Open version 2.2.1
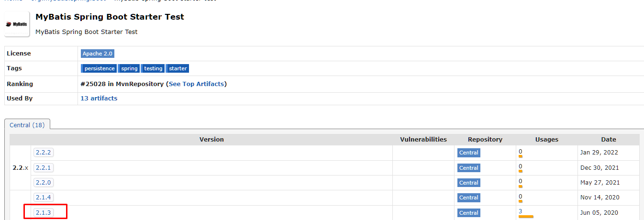The width and height of the screenshot is (644, 220). (43, 168)
